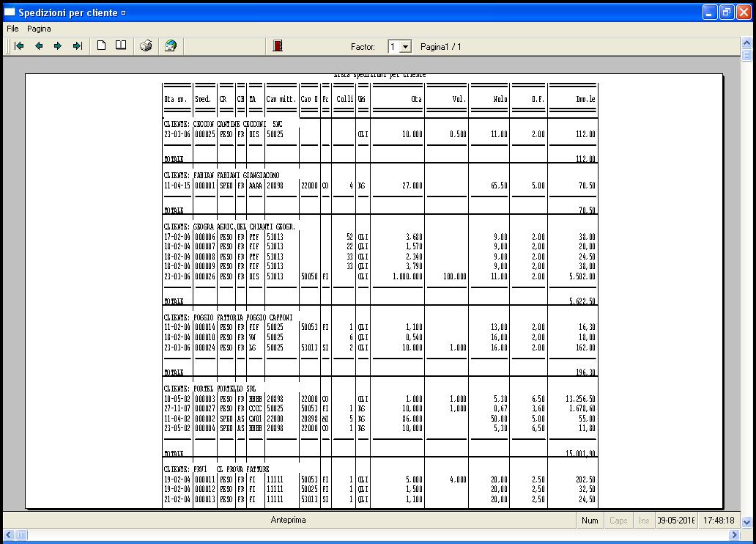Print the report with printer icon
The image size is (756, 544).
pos(146,46)
